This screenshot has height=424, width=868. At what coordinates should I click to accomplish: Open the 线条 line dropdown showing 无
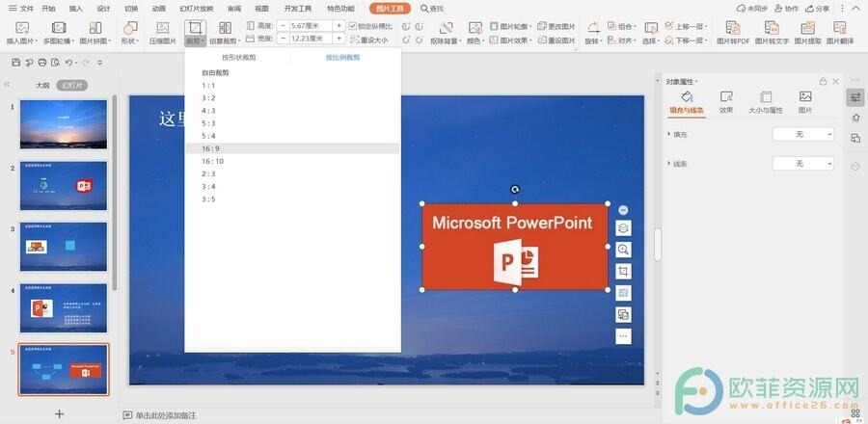802,163
